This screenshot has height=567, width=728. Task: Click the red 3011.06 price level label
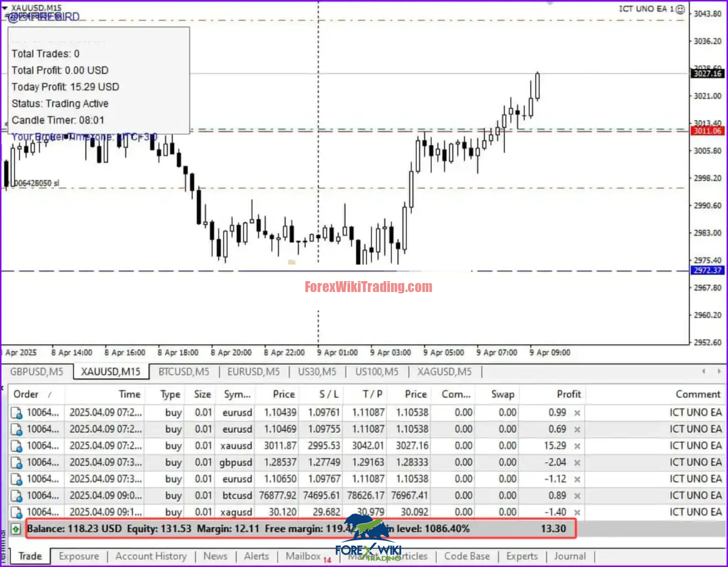[707, 131]
